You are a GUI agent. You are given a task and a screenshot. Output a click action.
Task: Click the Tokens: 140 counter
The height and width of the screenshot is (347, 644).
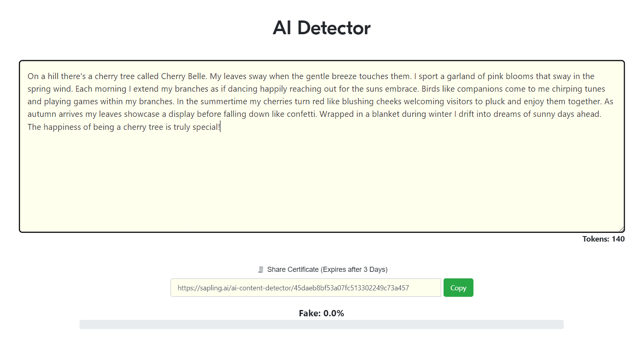click(603, 239)
